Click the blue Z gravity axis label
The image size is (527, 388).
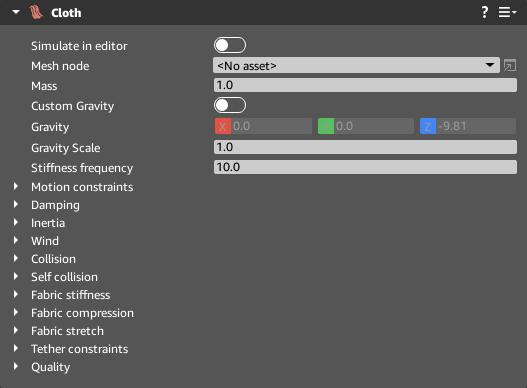pyautogui.click(x=428, y=126)
